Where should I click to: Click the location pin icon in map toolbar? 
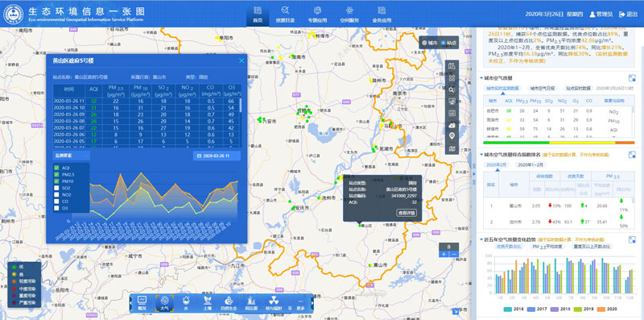(452, 136)
